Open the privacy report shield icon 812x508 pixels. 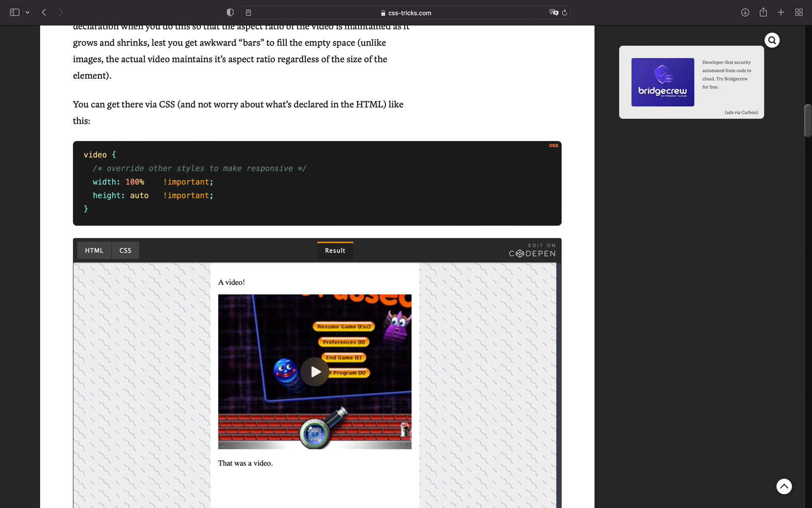pos(230,13)
